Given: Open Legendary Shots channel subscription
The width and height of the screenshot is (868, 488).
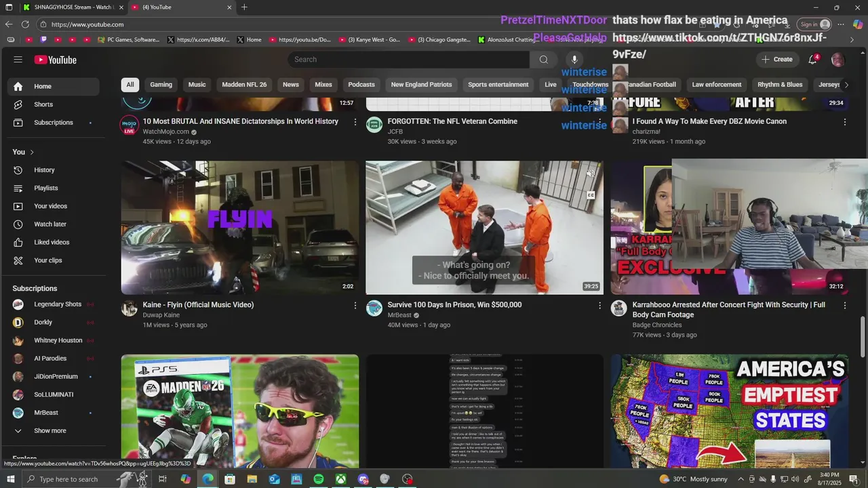Looking at the screenshot, I should 54,304.
